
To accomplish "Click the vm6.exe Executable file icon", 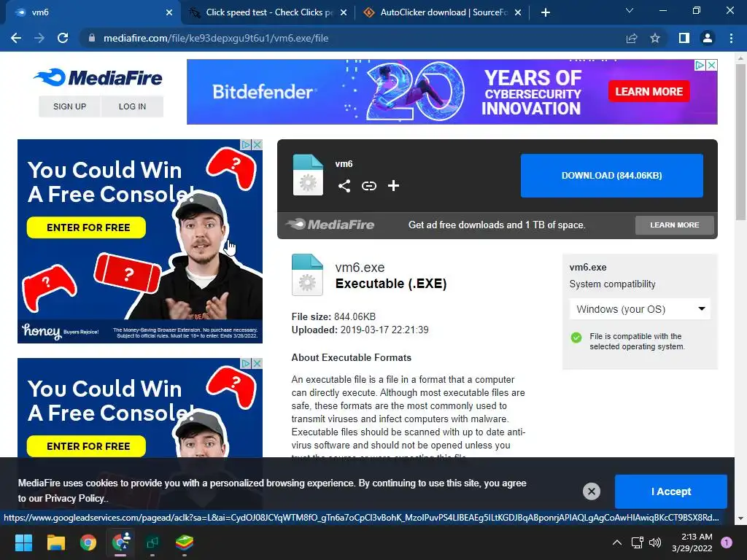I will [x=307, y=275].
